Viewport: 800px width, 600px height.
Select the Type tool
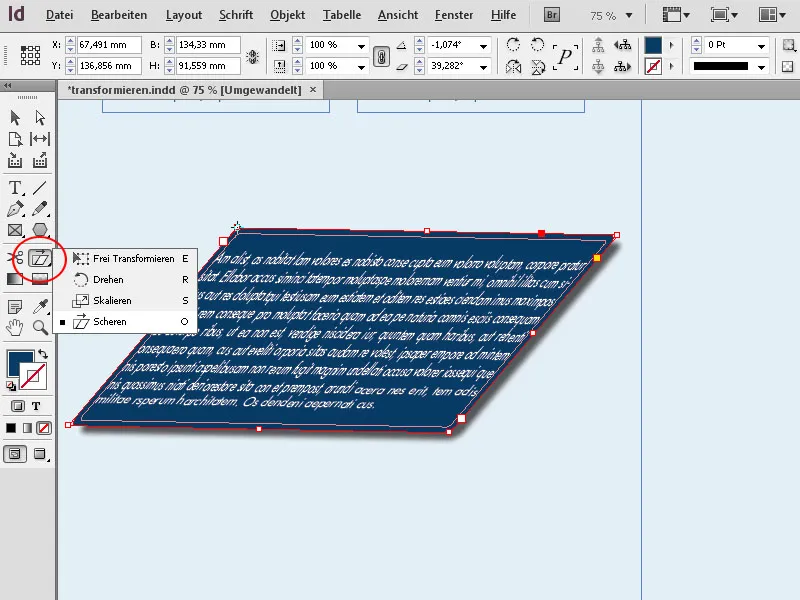click(x=16, y=185)
